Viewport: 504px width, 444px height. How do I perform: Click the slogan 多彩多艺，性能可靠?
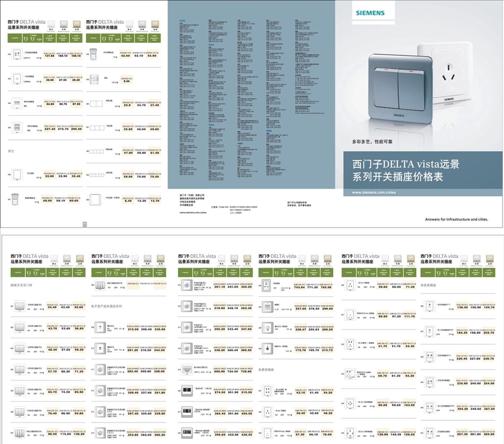[372, 142]
